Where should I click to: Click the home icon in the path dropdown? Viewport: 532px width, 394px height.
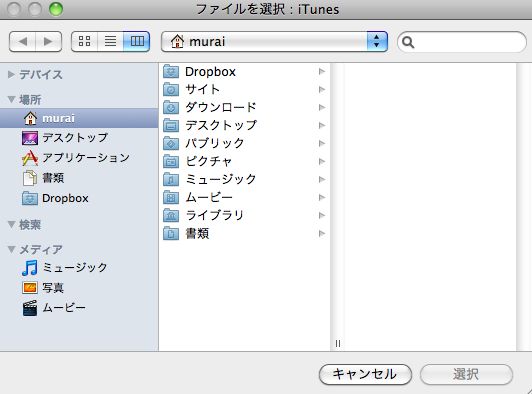(177, 41)
